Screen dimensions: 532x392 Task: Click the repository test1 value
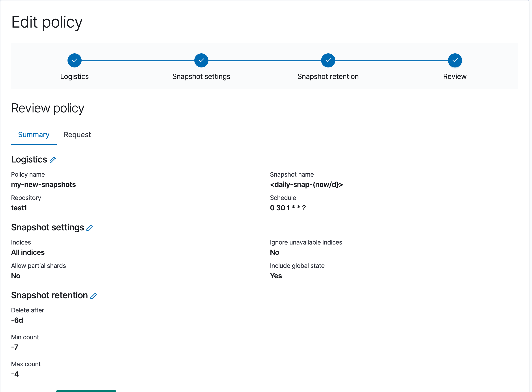[x=19, y=208]
